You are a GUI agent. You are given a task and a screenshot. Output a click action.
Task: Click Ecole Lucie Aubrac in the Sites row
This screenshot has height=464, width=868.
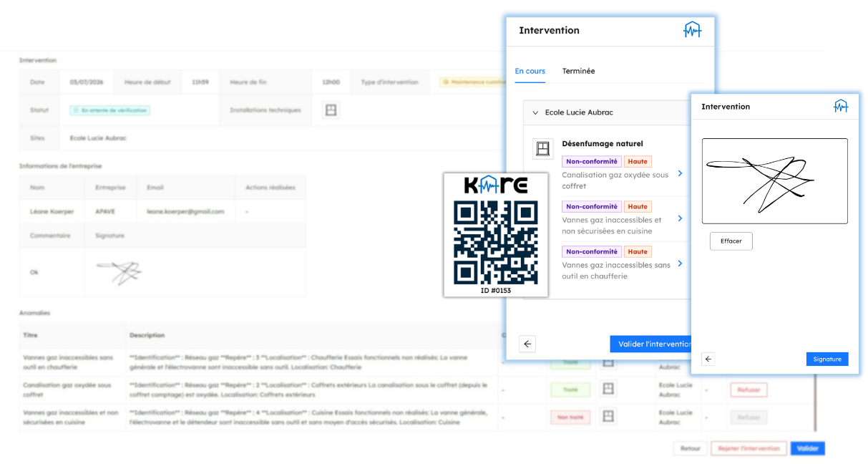pyautogui.click(x=98, y=138)
